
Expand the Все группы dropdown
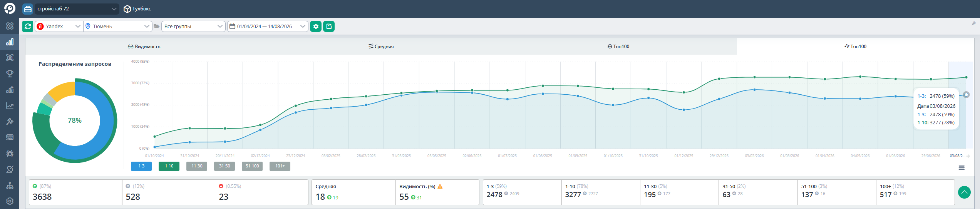tap(193, 26)
